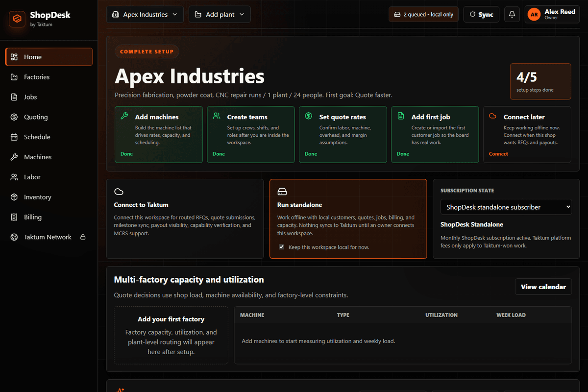Viewport: 588px width, 392px height.
Task: Click the COMPLETE SETUP badge
Action: point(147,51)
